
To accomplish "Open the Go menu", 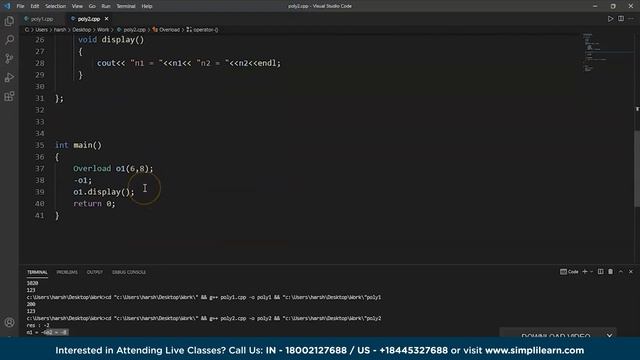I will coord(92,6).
